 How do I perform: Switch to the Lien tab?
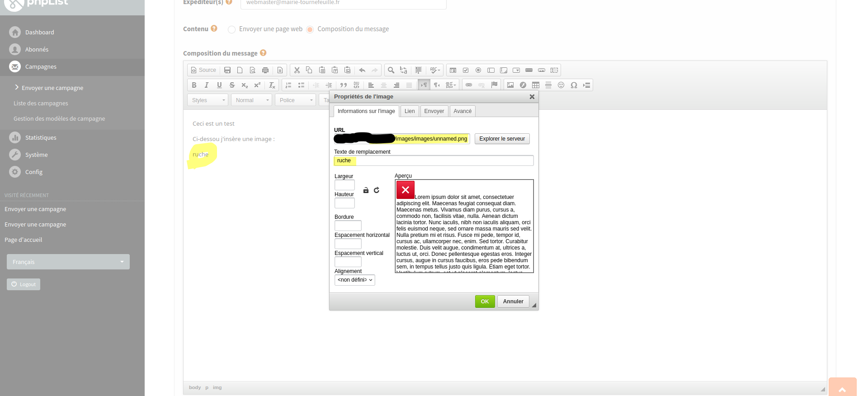tap(410, 111)
